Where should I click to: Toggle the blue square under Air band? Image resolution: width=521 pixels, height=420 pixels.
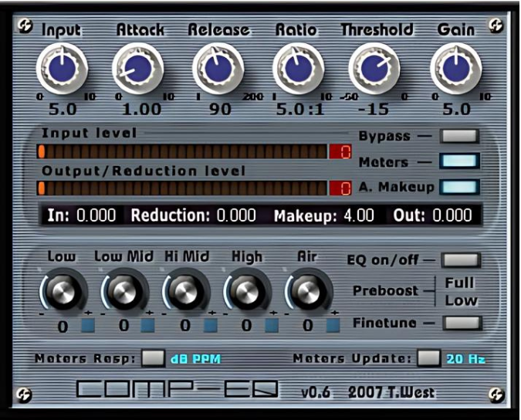click(333, 326)
